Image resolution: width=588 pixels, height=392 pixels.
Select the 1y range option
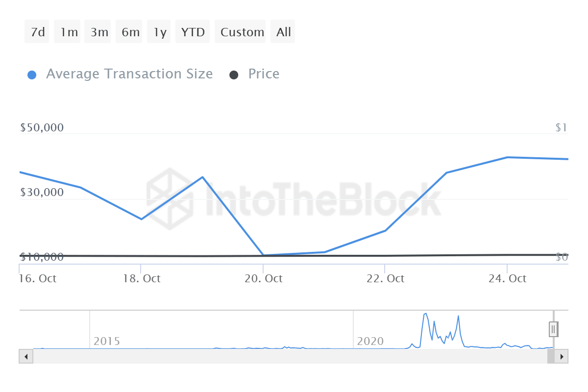tap(159, 32)
